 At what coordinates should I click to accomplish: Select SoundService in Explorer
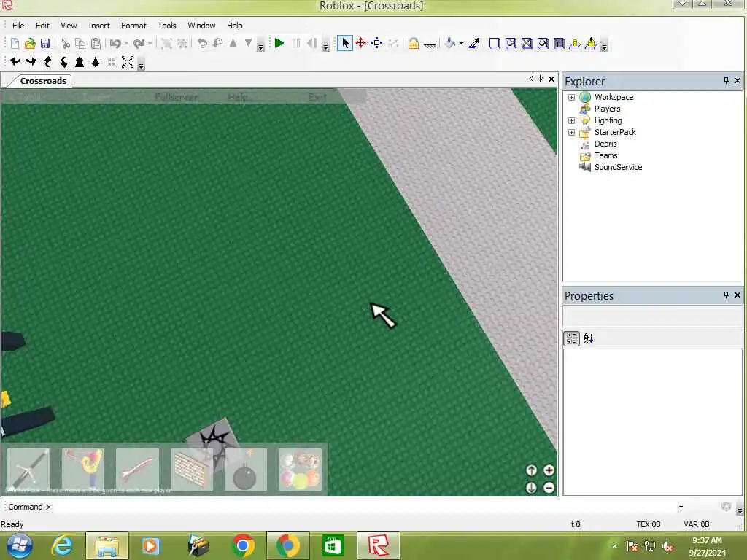coord(618,167)
